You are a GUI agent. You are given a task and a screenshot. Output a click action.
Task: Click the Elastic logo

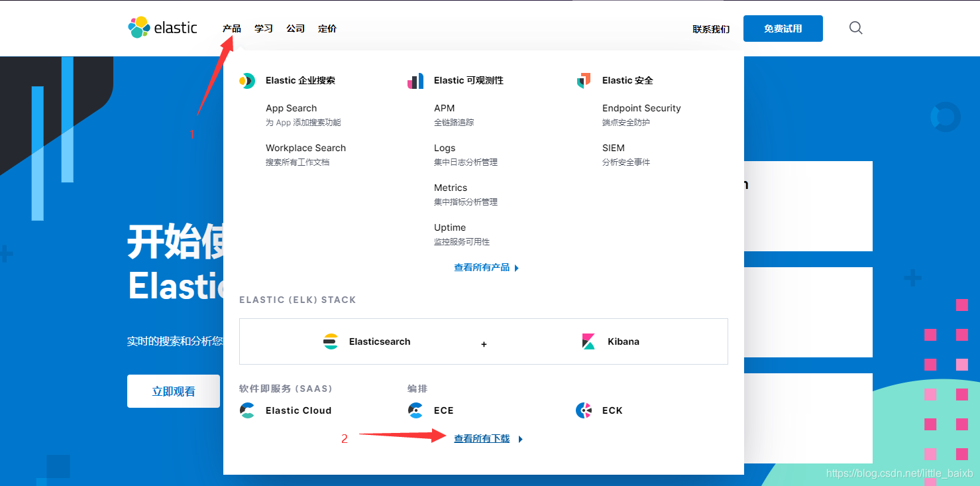pos(162,27)
